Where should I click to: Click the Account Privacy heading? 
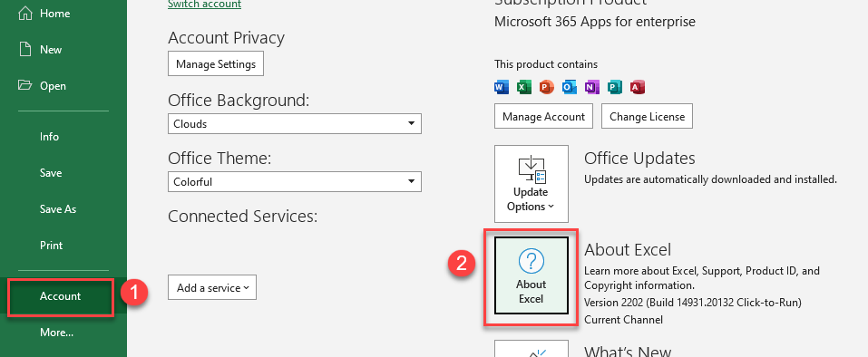[x=226, y=37]
